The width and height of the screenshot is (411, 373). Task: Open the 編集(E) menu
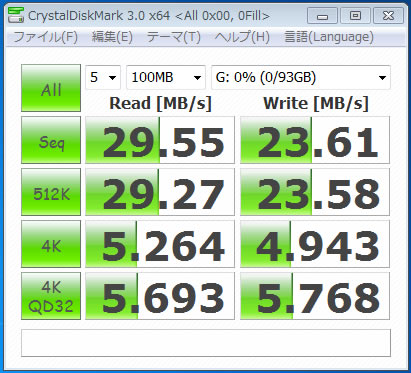click(x=112, y=37)
